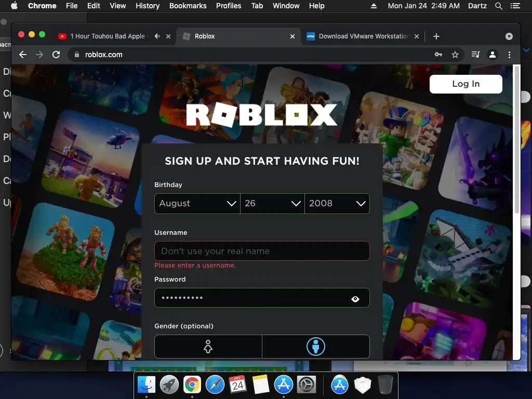Viewport: 532px width, 399px height.
Task: Open the View menu
Action: (x=118, y=6)
